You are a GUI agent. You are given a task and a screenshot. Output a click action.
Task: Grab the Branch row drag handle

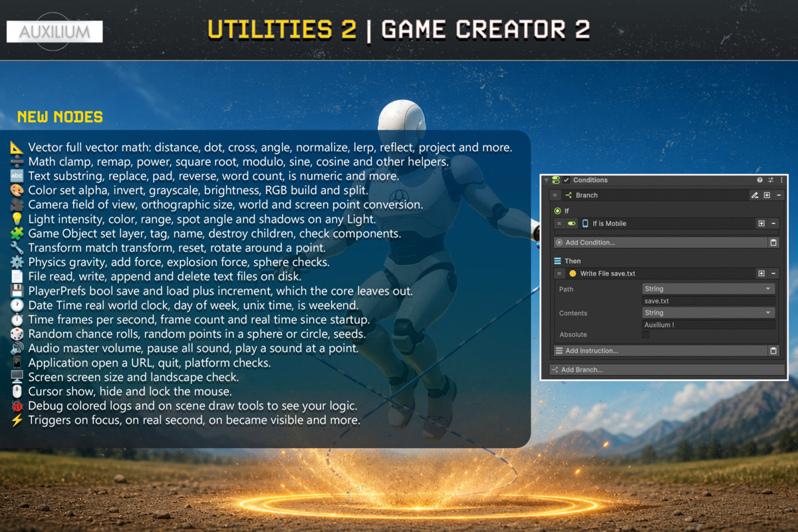coord(555,196)
